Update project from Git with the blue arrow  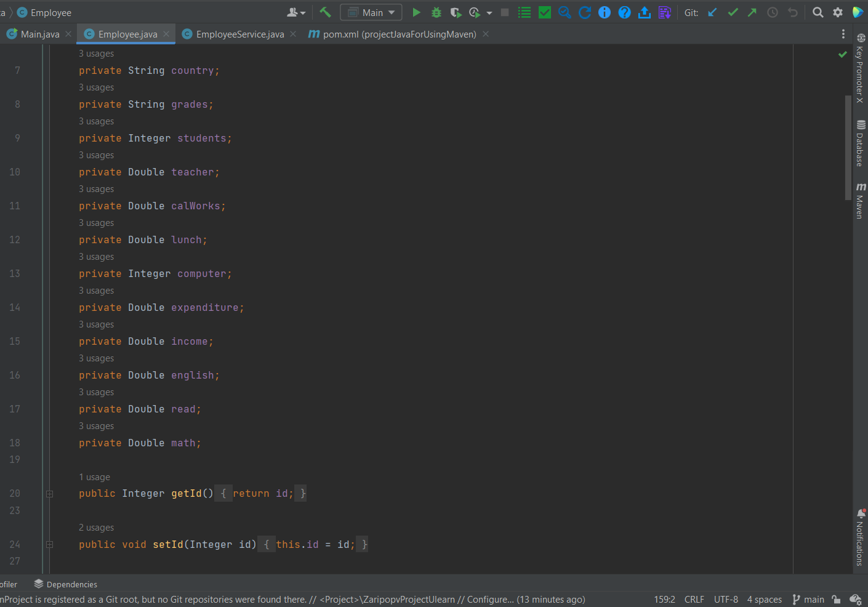pyautogui.click(x=712, y=12)
